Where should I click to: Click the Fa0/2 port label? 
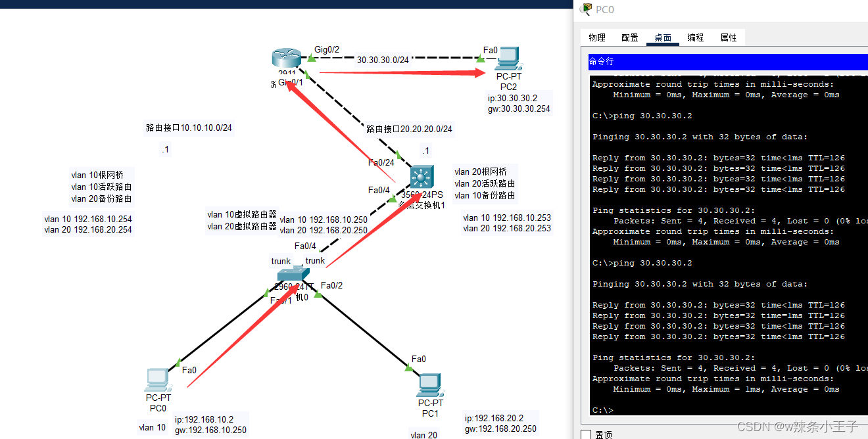coord(331,285)
